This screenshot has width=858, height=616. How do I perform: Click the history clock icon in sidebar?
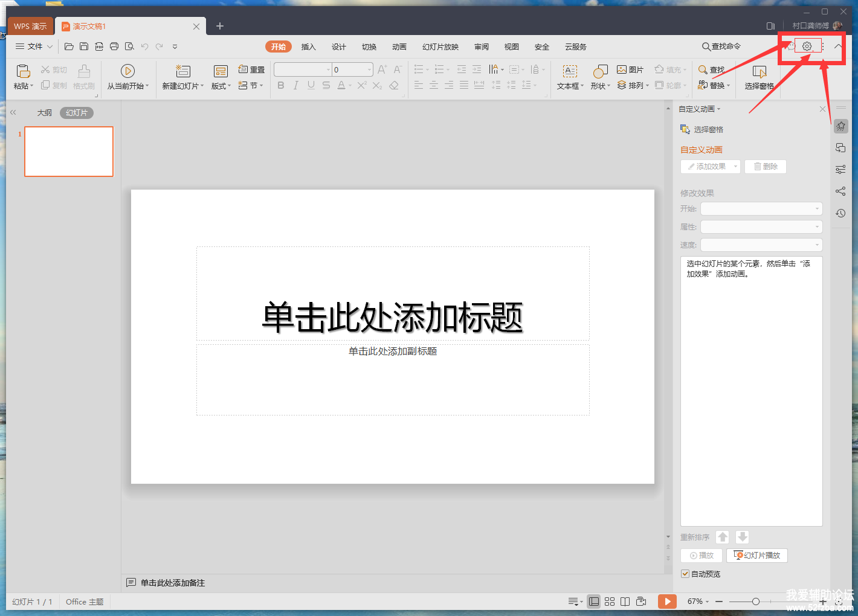pos(840,213)
